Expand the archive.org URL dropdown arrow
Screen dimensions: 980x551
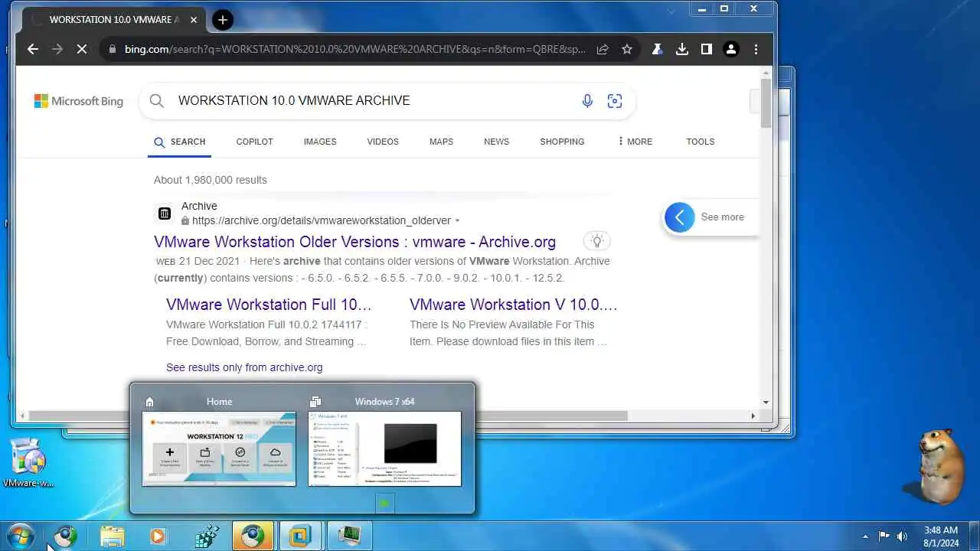458,221
